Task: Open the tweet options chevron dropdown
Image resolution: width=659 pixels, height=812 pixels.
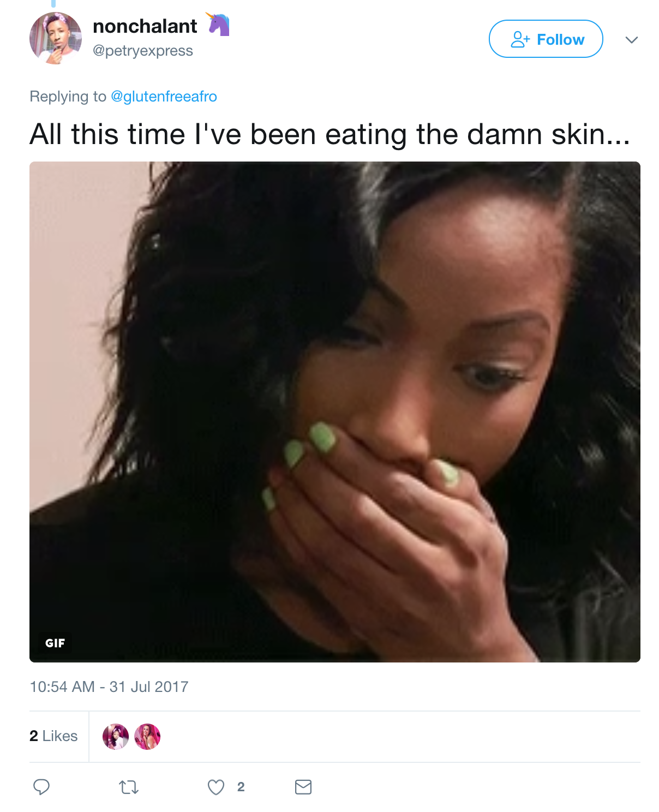Action: [632, 40]
